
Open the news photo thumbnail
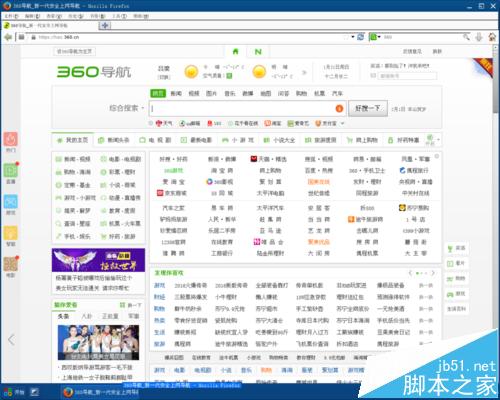[x=98, y=343]
